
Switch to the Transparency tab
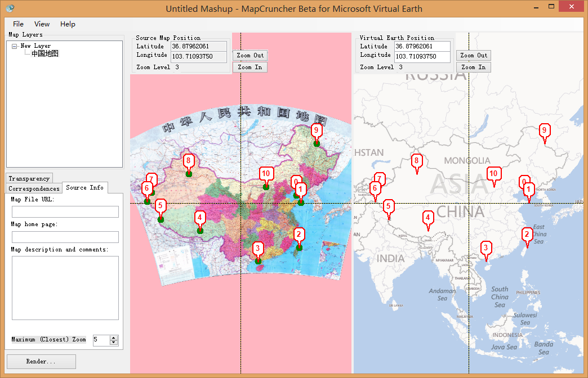click(x=29, y=178)
